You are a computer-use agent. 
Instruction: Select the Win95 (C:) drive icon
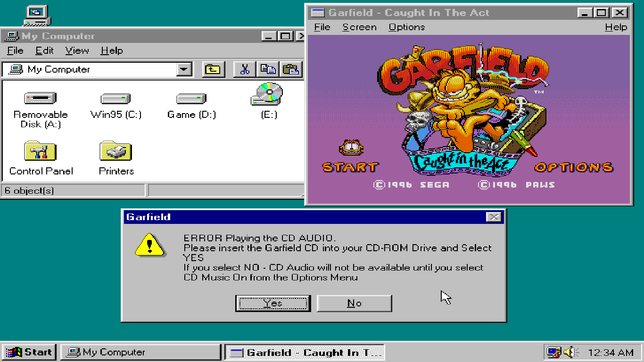(116, 99)
